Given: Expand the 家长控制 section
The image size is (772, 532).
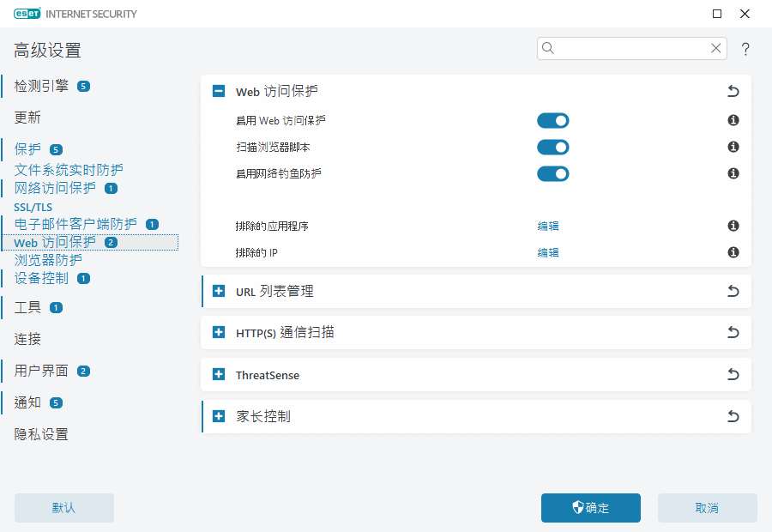Looking at the screenshot, I should tap(218, 416).
